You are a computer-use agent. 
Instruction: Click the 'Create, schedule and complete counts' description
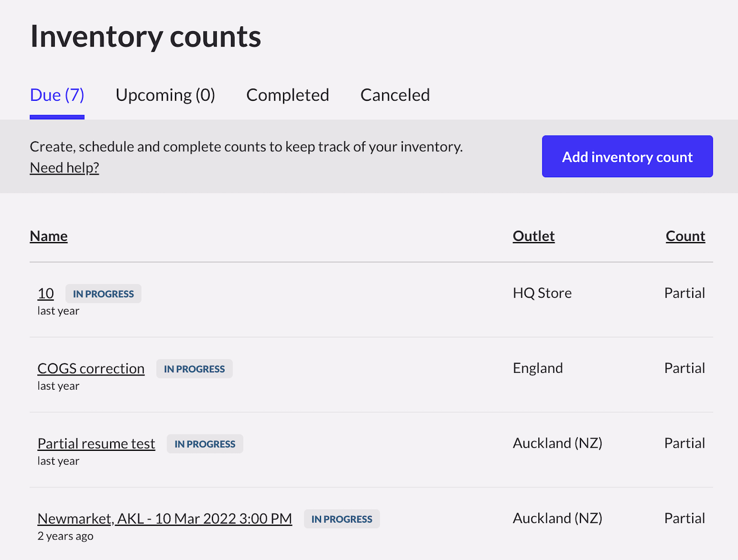[x=246, y=147]
